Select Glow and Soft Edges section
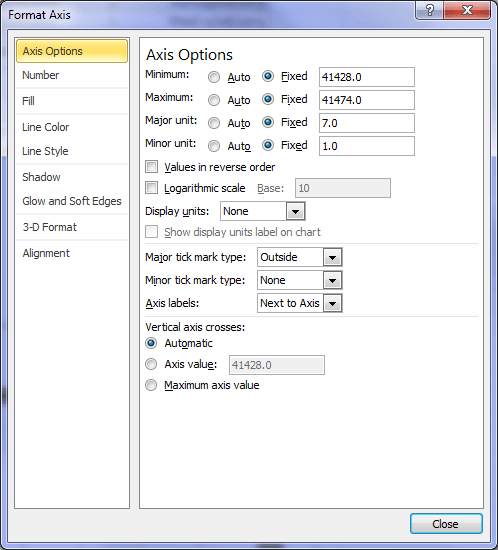Viewport: 498px width, 550px height. pos(72,201)
